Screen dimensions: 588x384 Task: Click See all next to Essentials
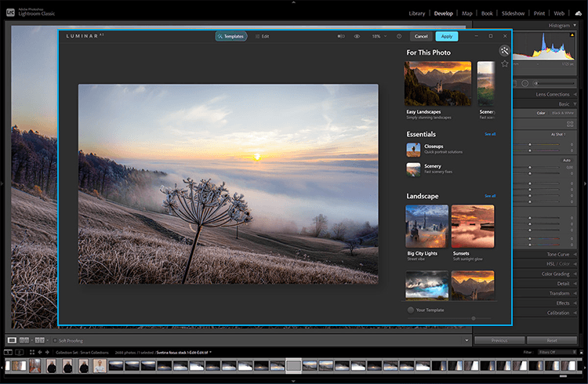[x=490, y=134]
